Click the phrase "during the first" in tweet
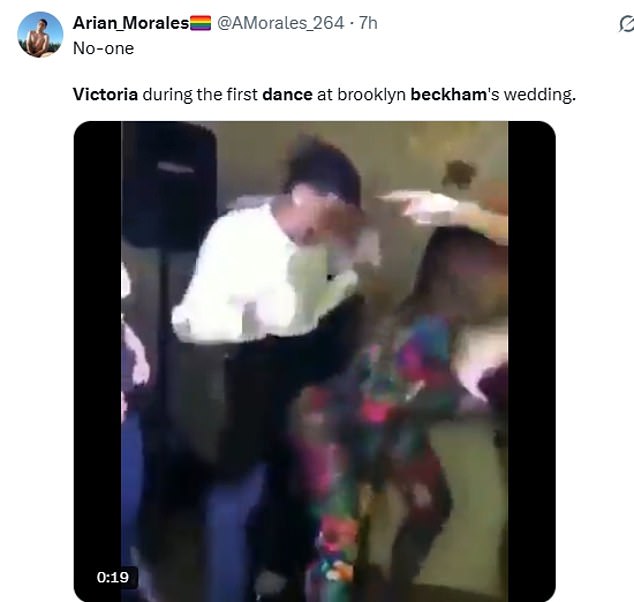This screenshot has height=602, width=634. click(x=200, y=96)
